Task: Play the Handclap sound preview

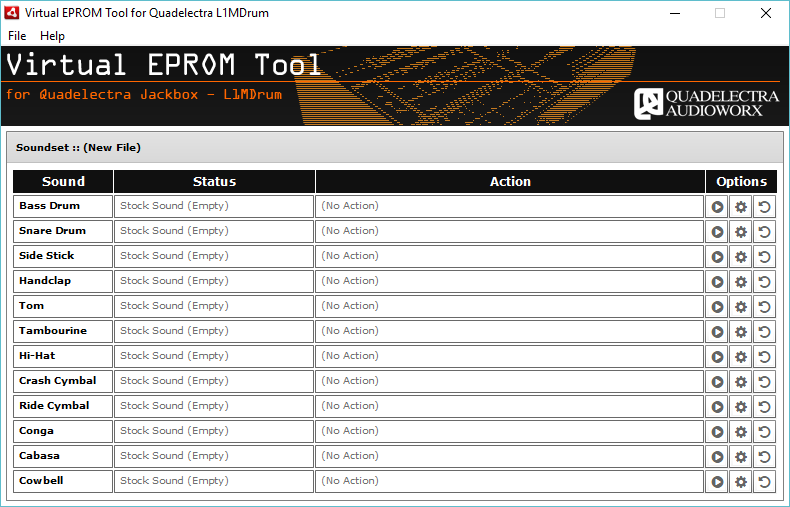Action: coord(717,282)
